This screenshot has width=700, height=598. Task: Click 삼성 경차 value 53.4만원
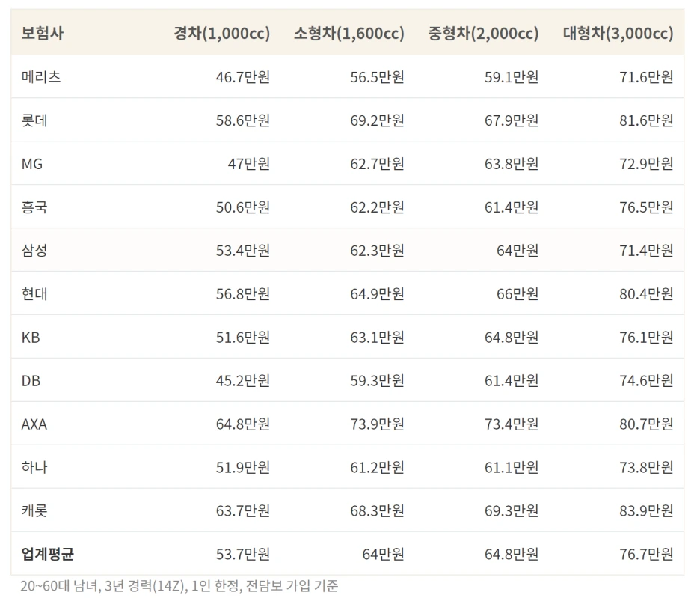(x=243, y=250)
